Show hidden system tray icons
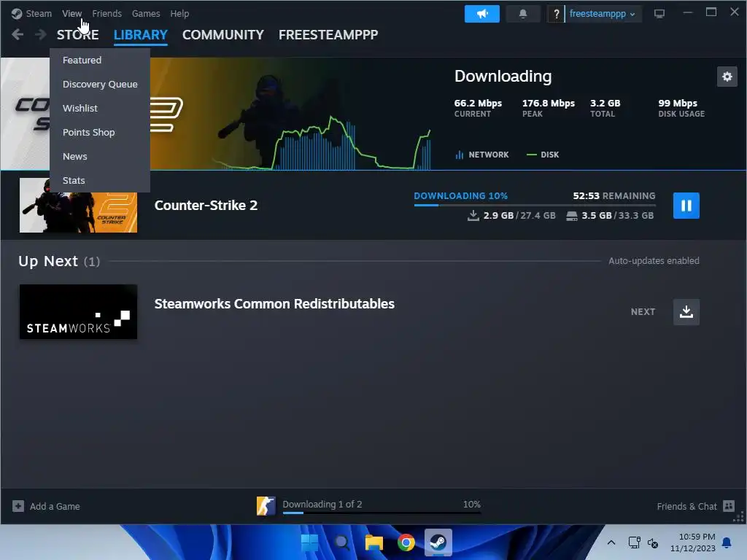Screen dimensions: 747x560 coord(611,542)
